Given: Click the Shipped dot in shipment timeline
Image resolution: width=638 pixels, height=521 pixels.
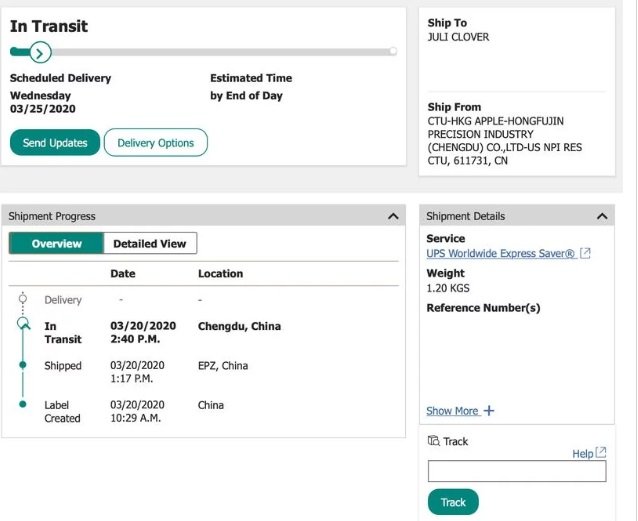Looking at the screenshot, I should [x=23, y=365].
